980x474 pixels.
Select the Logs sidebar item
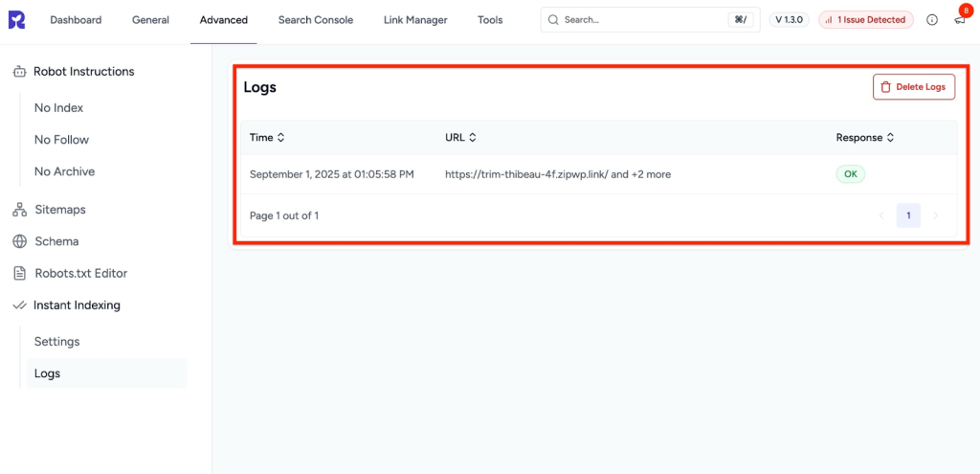(x=107, y=373)
